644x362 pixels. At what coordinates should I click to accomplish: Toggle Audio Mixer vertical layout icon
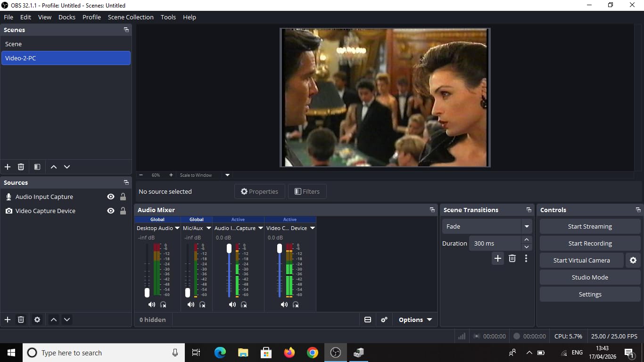[368, 320]
